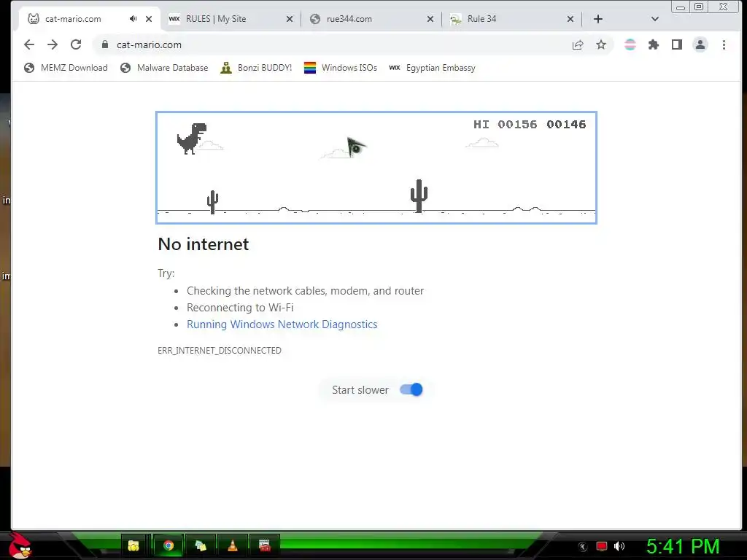Open the VLC cone taskbar icon

pos(233,545)
